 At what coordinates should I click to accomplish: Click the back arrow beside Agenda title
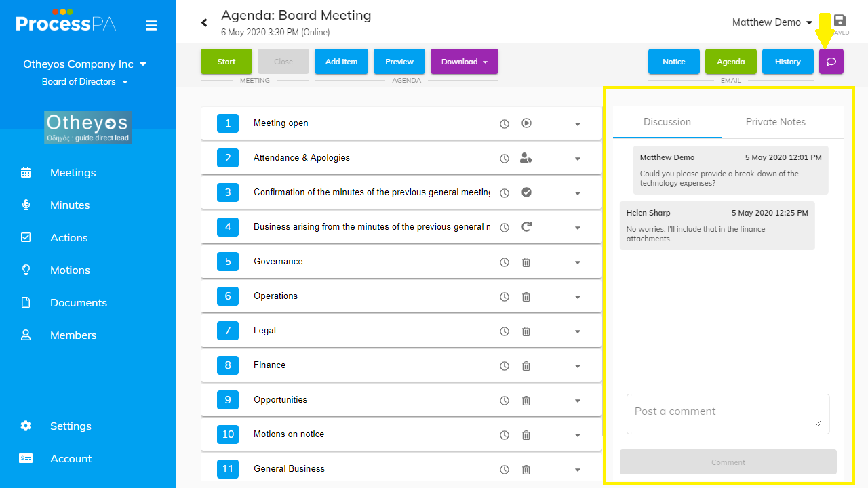pos(204,23)
